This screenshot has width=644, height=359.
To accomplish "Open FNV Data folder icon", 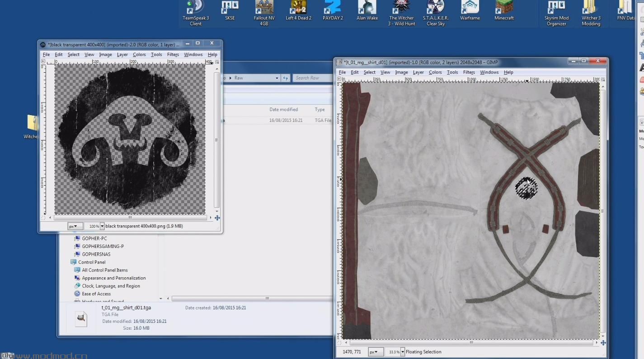I will (x=625, y=11).
